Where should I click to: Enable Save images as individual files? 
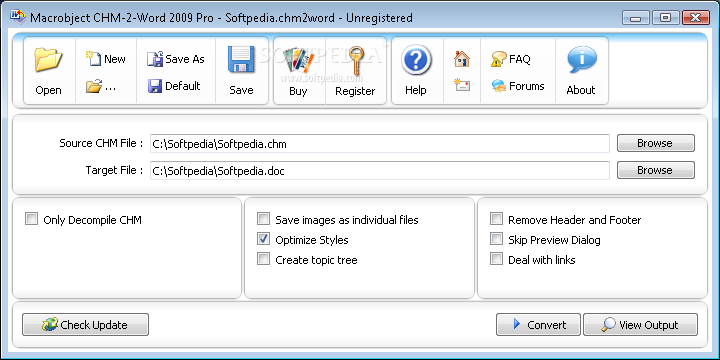click(264, 219)
